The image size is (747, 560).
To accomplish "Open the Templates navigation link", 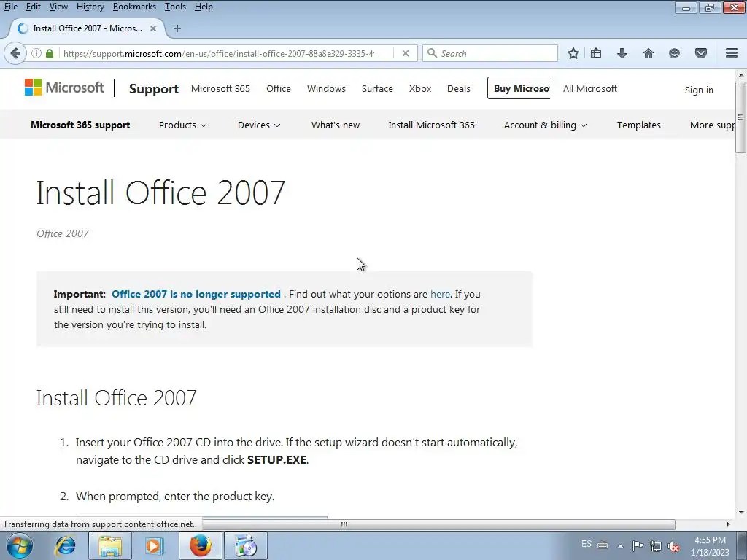I will (639, 125).
